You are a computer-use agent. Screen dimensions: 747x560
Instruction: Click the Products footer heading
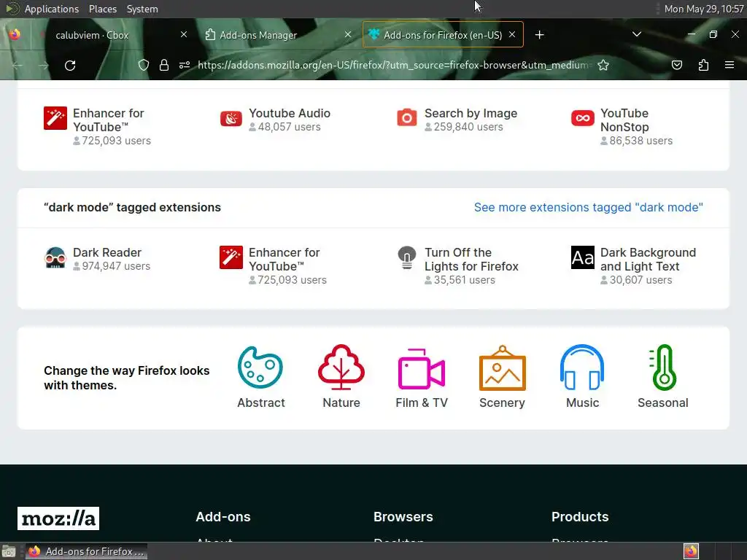pyautogui.click(x=580, y=517)
